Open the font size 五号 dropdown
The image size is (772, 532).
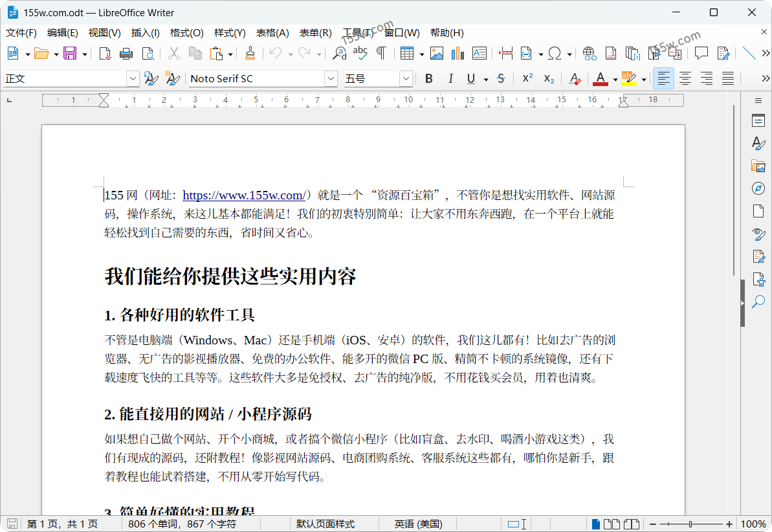coord(406,79)
